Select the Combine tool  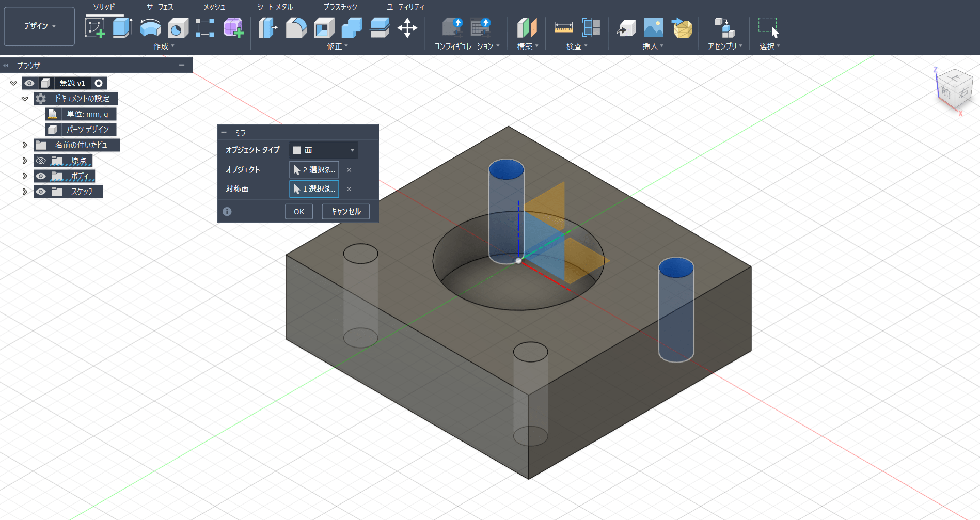[352, 28]
